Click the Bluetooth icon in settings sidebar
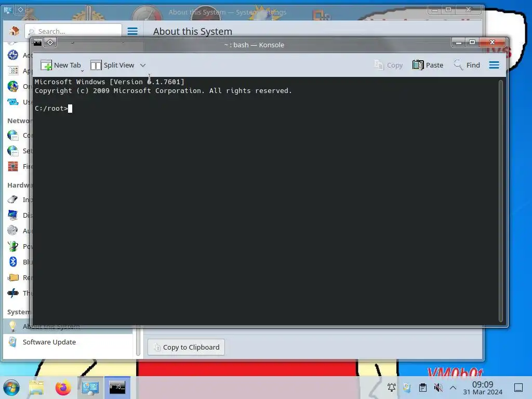The height and width of the screenshot is (399, 532). tap(13, 262)
